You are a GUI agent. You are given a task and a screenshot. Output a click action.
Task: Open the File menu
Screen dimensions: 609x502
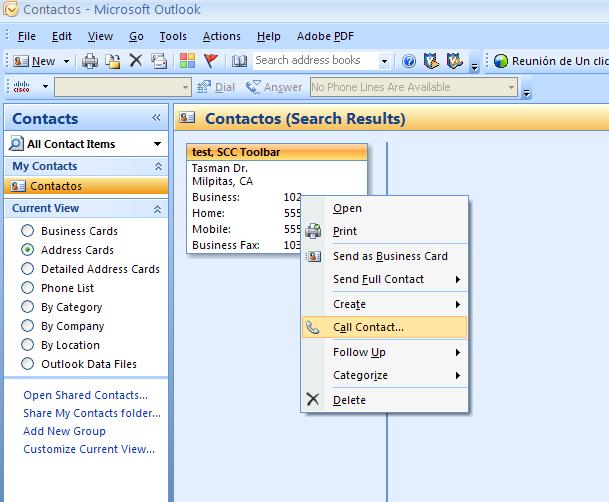point(27,36)
